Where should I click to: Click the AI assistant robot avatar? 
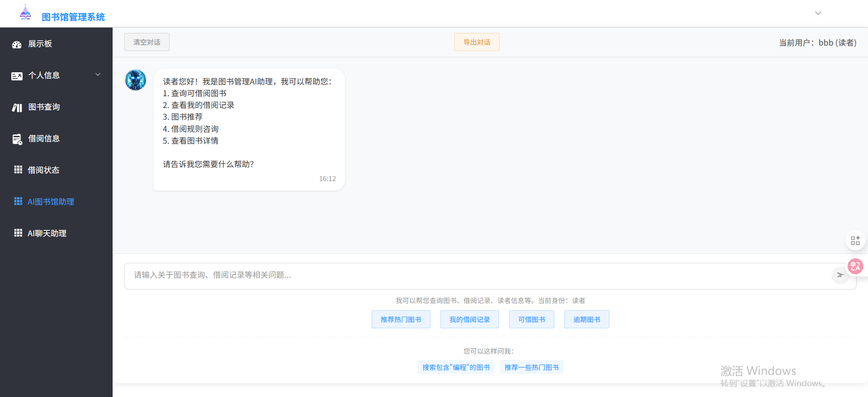[136, 80]
